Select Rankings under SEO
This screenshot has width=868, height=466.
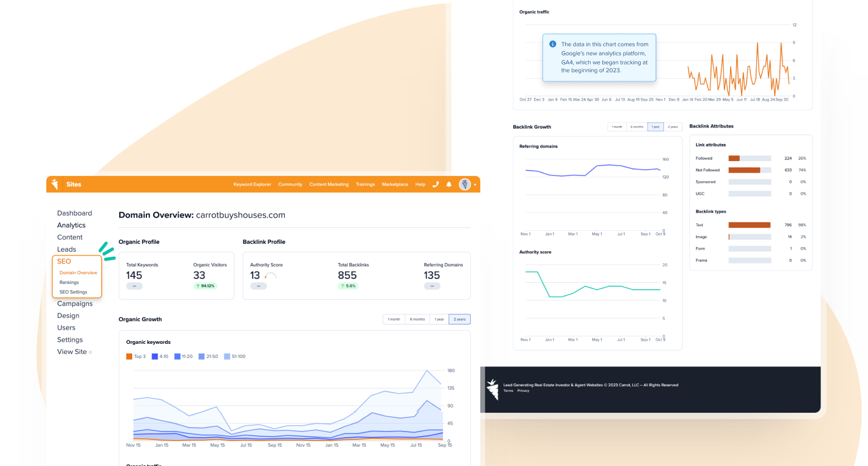(69, 282)
